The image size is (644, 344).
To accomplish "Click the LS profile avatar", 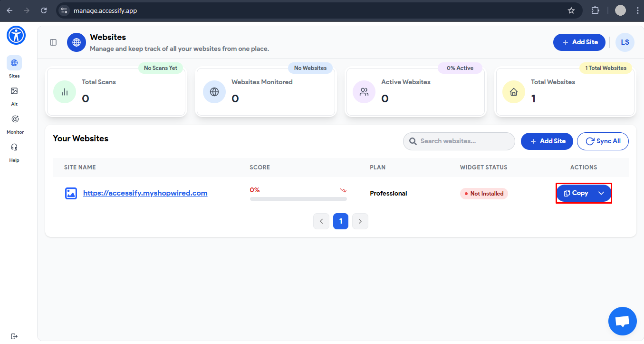I will tap(625, 42).
